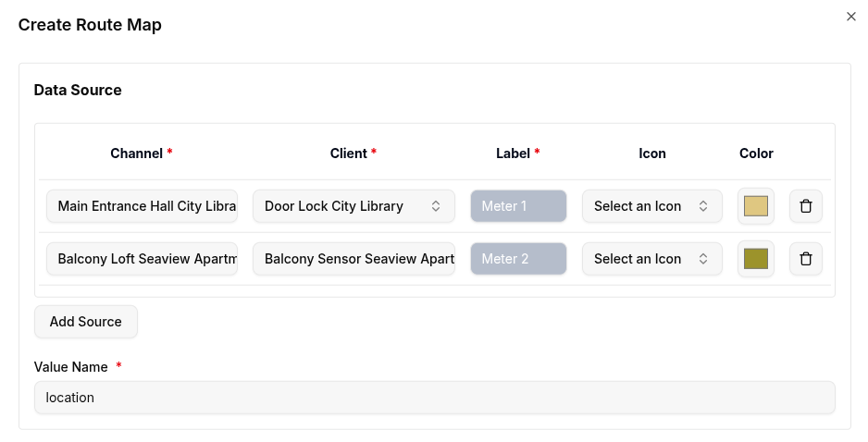Click the Balcony Loft Seaview channel field

click(142, 259)
